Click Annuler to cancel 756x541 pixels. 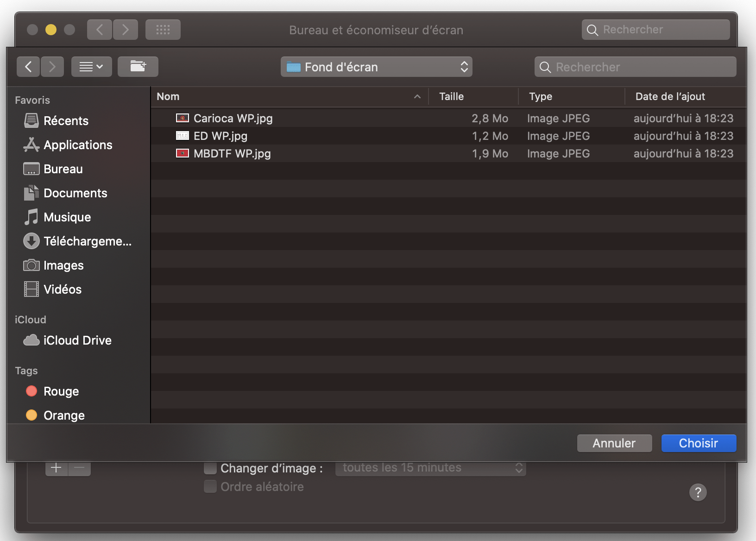click(614, 443)
